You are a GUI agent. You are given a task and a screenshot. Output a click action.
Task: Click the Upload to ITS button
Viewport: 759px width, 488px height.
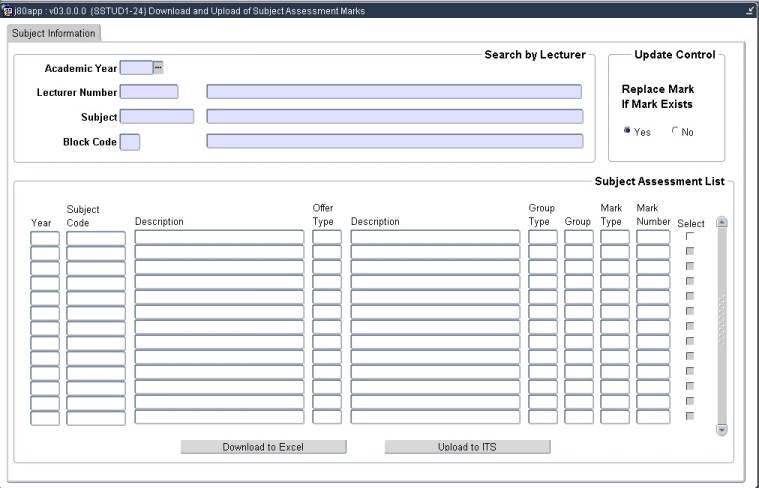click(x=467, y=447)
